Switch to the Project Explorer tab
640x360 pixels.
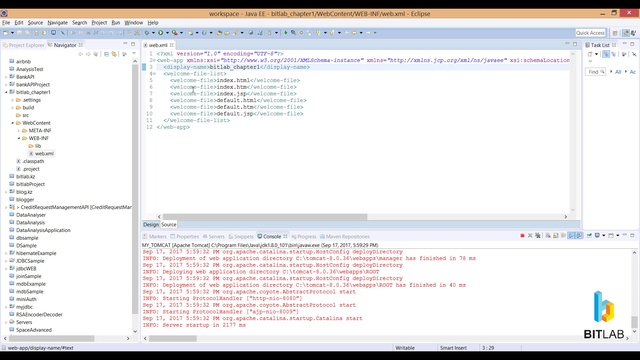[x=23, y=45]
